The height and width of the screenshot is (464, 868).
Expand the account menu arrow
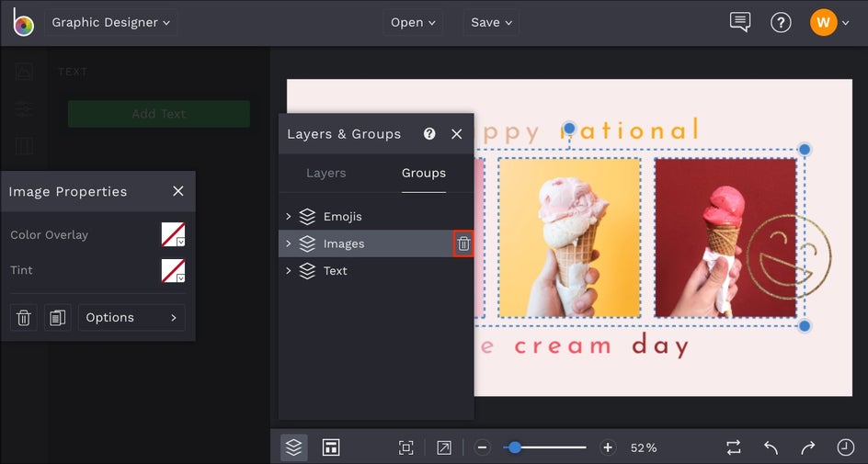(845, 23)
